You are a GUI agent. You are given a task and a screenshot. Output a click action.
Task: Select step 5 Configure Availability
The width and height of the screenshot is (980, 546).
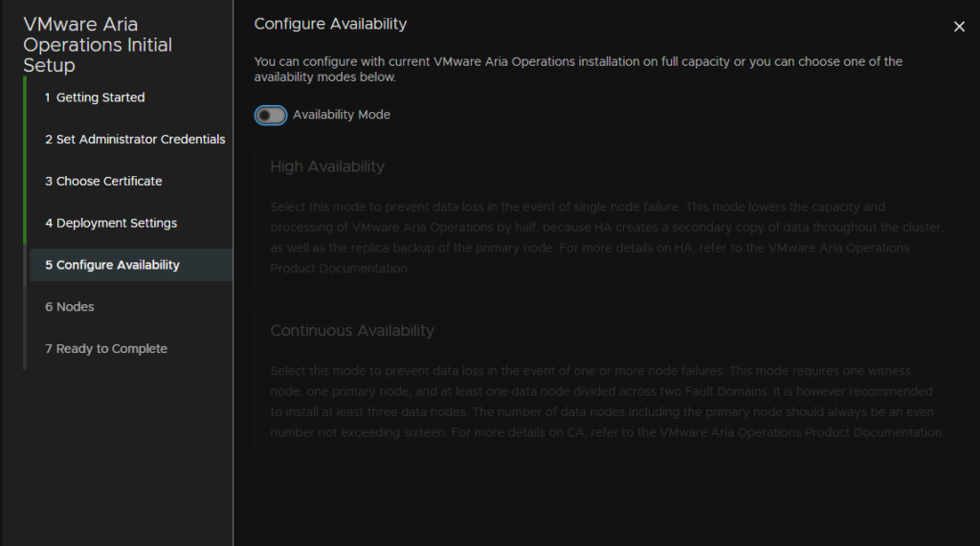pos(130,265)
